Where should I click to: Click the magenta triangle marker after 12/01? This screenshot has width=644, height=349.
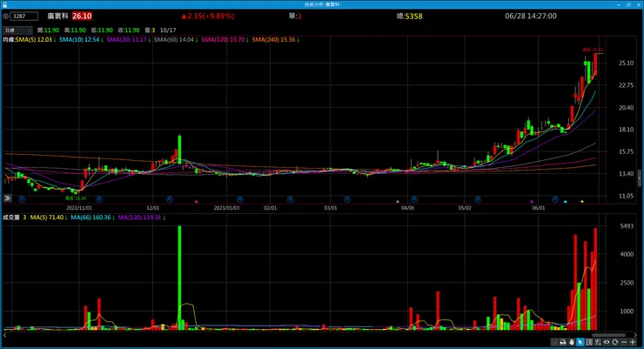click(197, 202)
